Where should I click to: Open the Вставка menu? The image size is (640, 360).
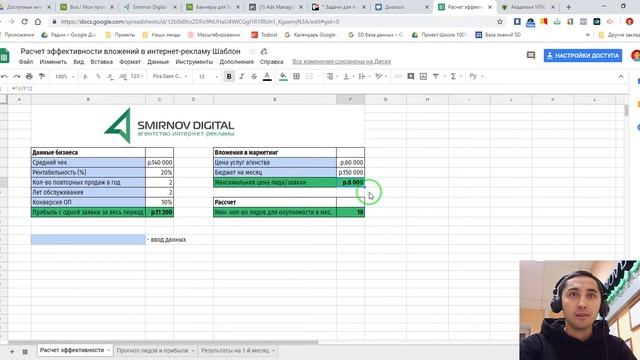pyautogui.click(x=101, y=62)
